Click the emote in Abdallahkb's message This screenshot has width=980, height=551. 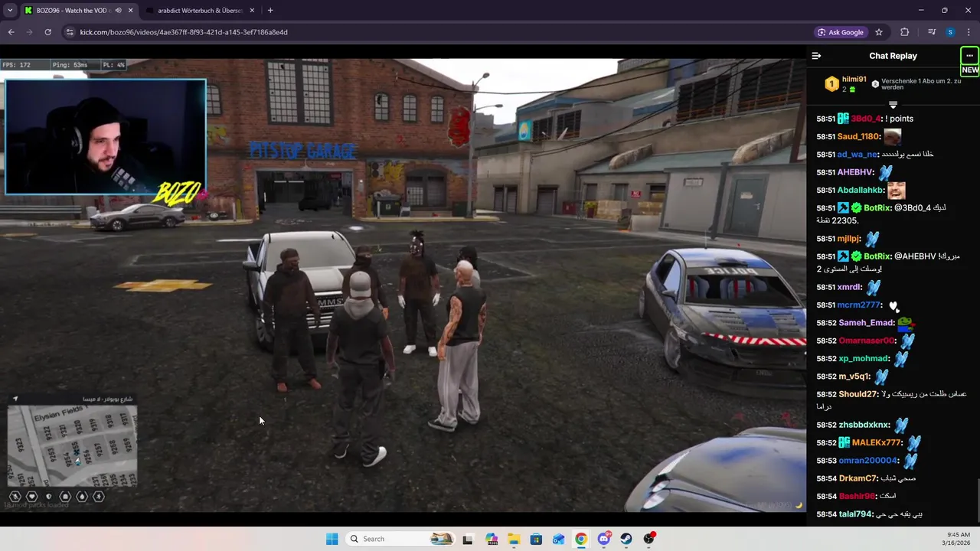(x=897, y=190)
